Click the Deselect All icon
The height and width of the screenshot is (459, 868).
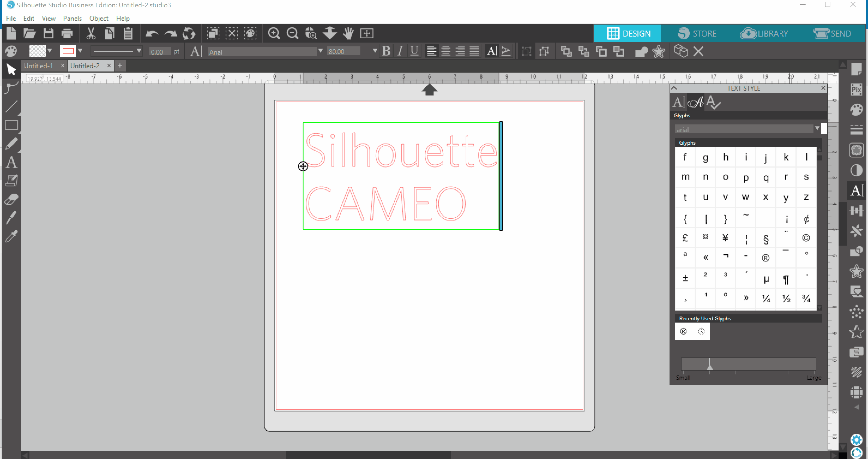pos(231,33)
